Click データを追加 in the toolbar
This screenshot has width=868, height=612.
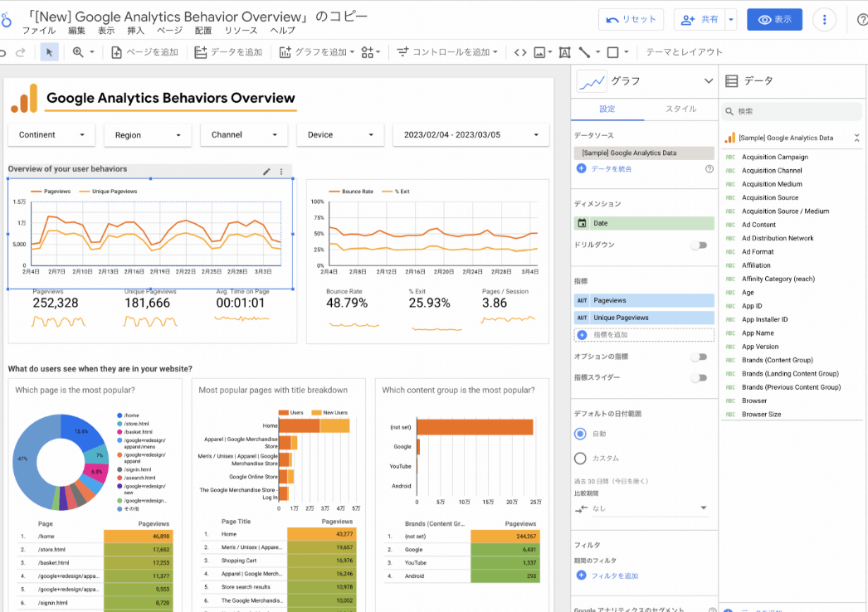point(228,52)
